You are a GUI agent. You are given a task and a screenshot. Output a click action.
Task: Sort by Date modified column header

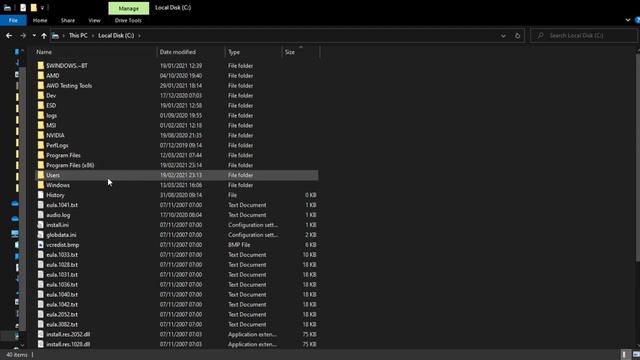click(178, 52)
